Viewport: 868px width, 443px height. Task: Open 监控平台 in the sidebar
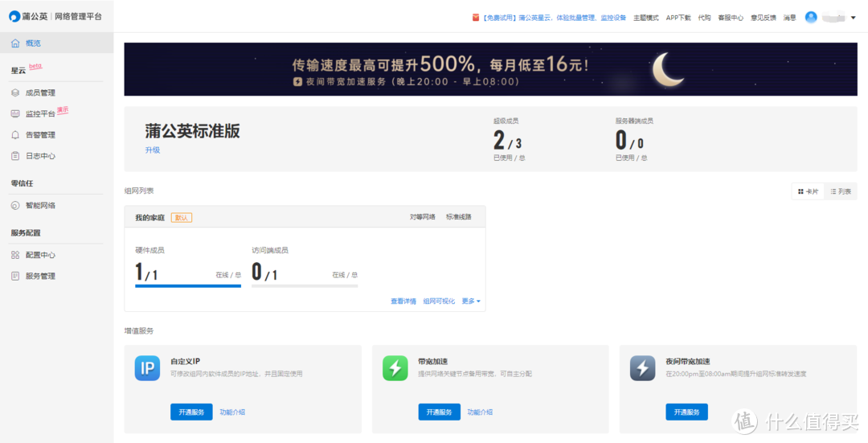click(39, 114)
